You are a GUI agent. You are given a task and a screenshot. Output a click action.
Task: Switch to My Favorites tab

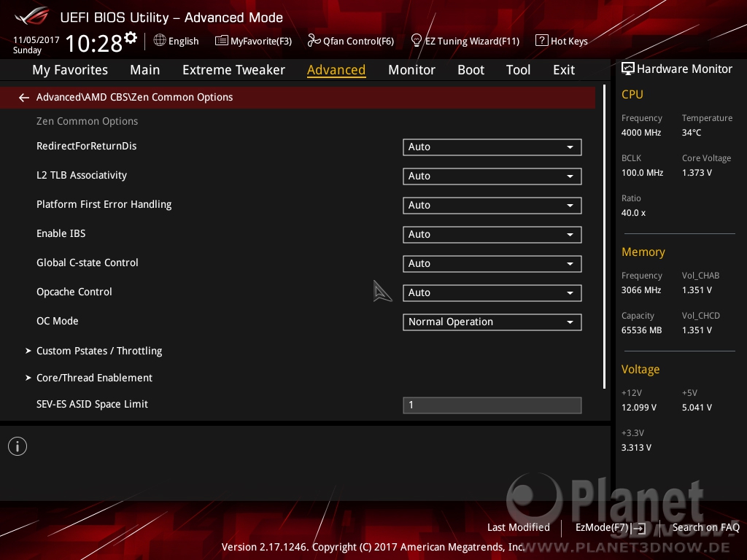(70, 70)
